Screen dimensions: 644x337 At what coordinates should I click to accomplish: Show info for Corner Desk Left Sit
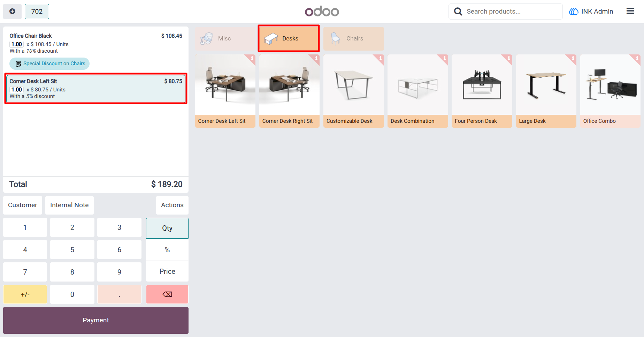point(252,58)
